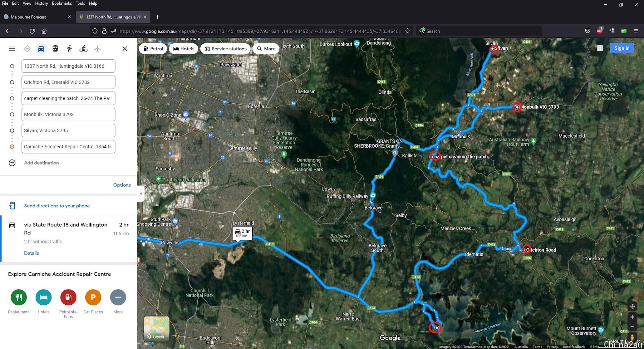Open the Edit menu
Image resolution: width=644 pixels, height=349 pixels.
coord(15,3)
